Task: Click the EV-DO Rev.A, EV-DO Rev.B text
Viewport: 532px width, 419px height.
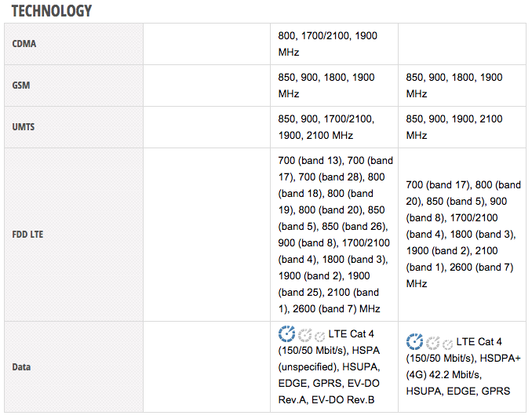Action: click(x=326, y=399)
